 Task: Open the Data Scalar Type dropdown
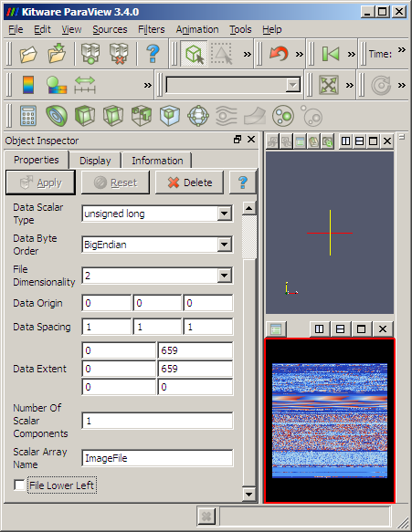[224, 214]
